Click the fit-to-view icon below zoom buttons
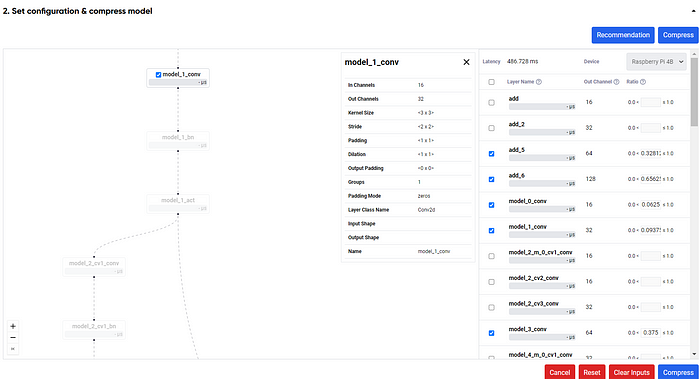Image resolution: width=700 pixels, height=379 pixels. 13,349
